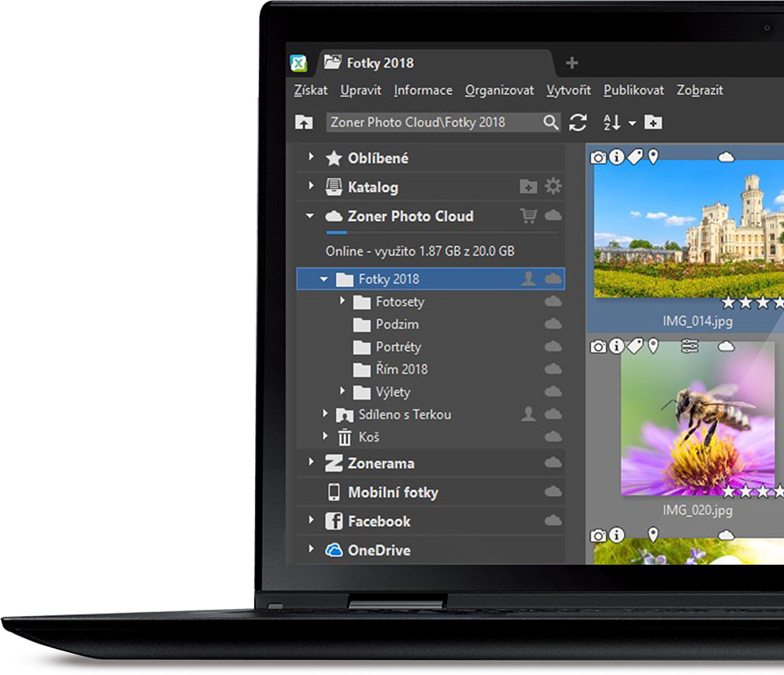Open the Publikovat menu

(634, 90)
